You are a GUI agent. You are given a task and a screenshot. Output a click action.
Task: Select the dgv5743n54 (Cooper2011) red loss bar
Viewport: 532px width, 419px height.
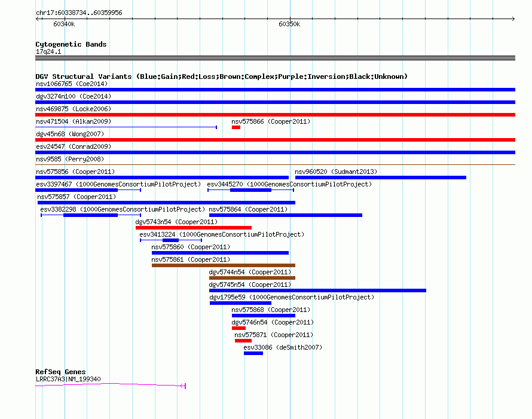194,228
